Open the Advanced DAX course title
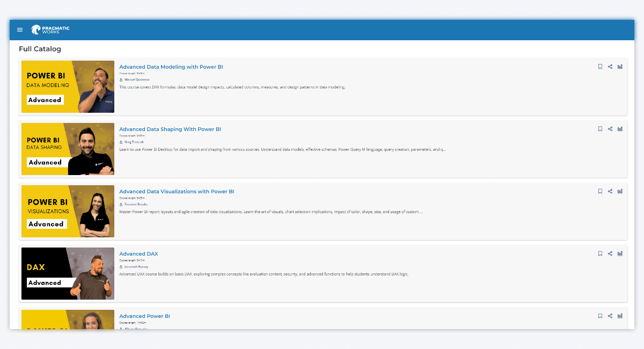 (x=138, y=254)
